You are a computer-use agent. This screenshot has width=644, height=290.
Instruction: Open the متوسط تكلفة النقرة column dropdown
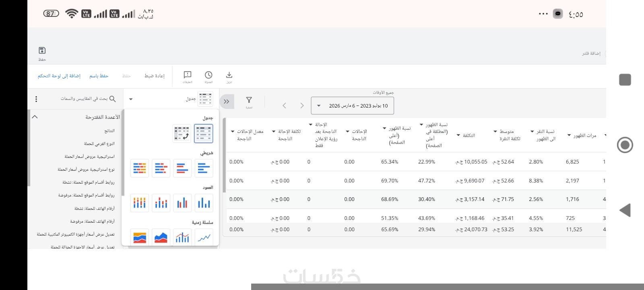(495, 131)
